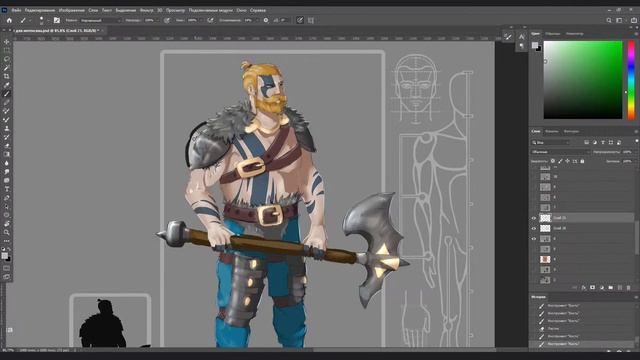
Task: Open the Edit Toolbar three-dots menu
Action: [7, 241]
